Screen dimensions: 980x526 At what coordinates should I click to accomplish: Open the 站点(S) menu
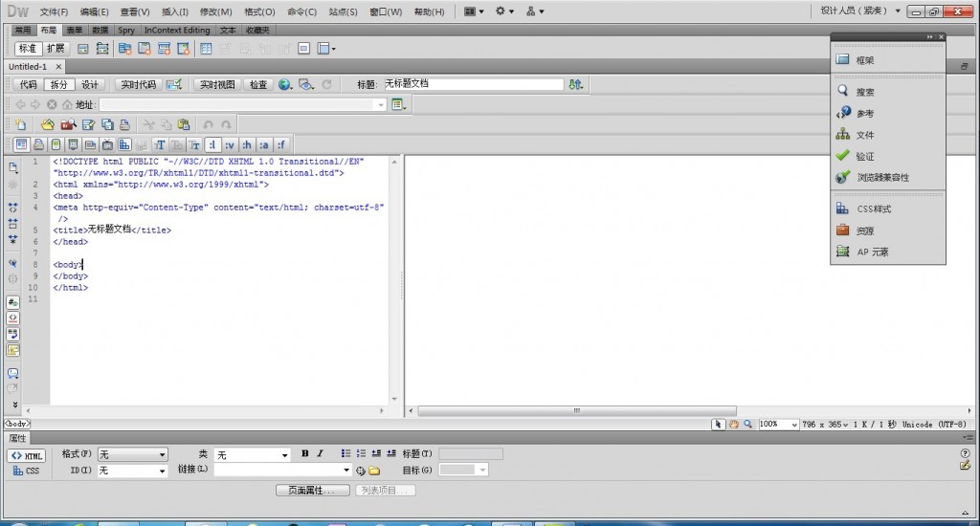click(x=344, y=11)
